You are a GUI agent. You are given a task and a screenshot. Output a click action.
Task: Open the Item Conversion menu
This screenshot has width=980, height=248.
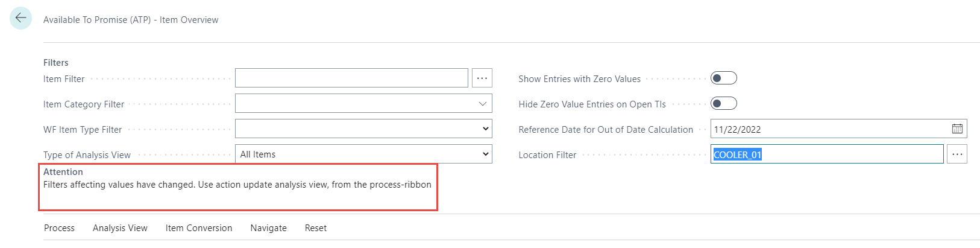(x=199, y=228)
